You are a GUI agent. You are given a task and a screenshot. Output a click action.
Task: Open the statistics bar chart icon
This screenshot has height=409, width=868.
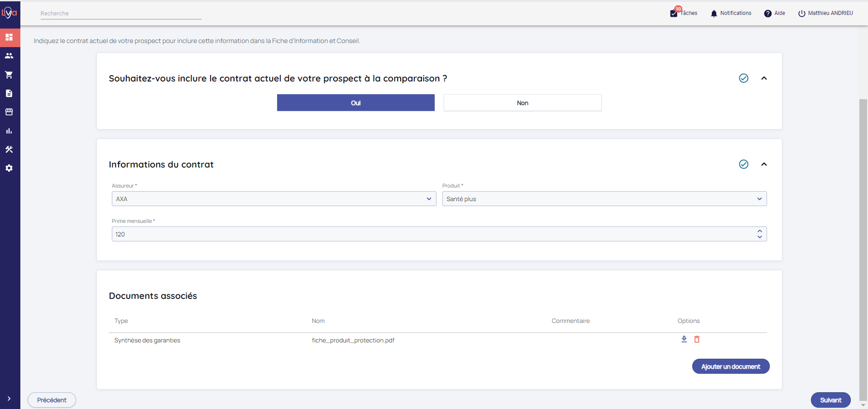point(9,131)
